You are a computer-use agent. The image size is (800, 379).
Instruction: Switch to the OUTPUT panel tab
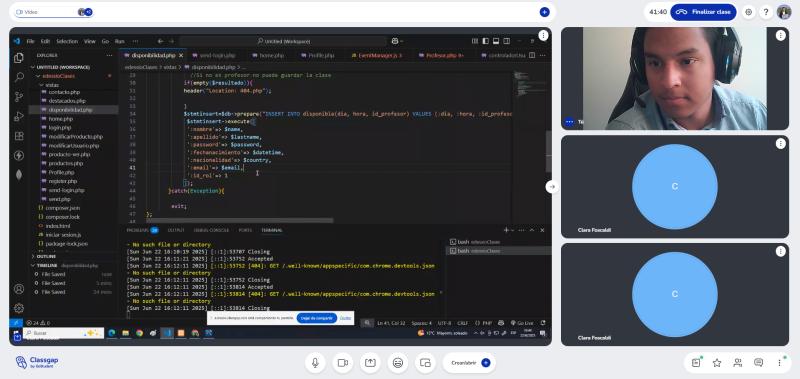(176, 230)
